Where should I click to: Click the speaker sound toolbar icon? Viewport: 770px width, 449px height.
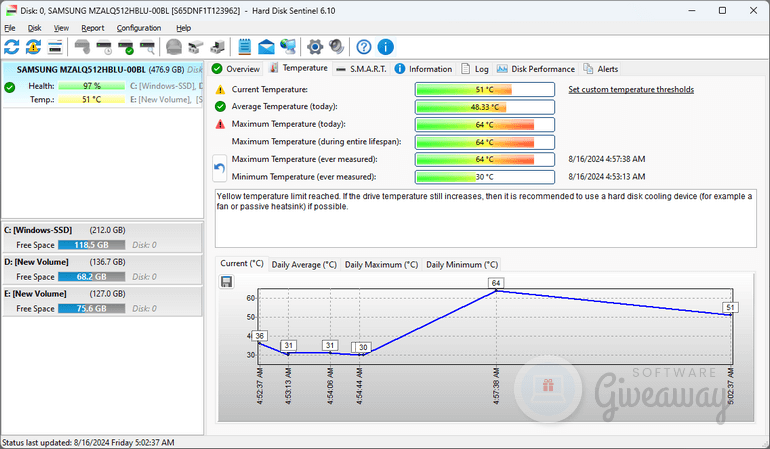coord(336,47)
